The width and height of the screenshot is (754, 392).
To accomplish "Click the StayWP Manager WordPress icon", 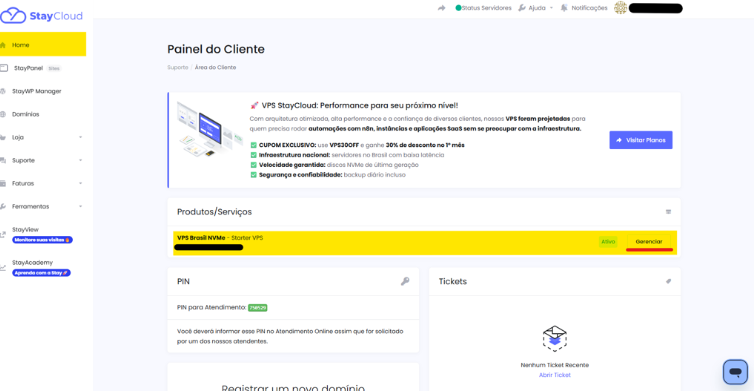I will click(3, 91).
